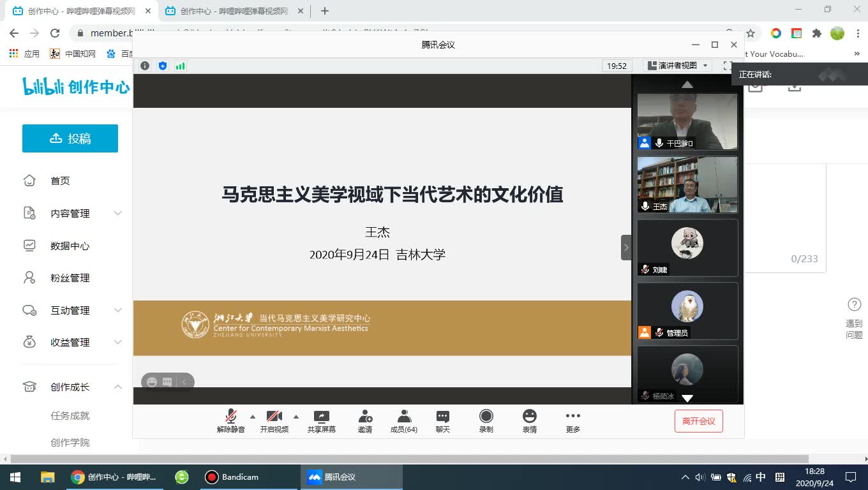This screenshot has height=490, width=868.
Task: Open the notification center icon
Action: pos(851,477)
